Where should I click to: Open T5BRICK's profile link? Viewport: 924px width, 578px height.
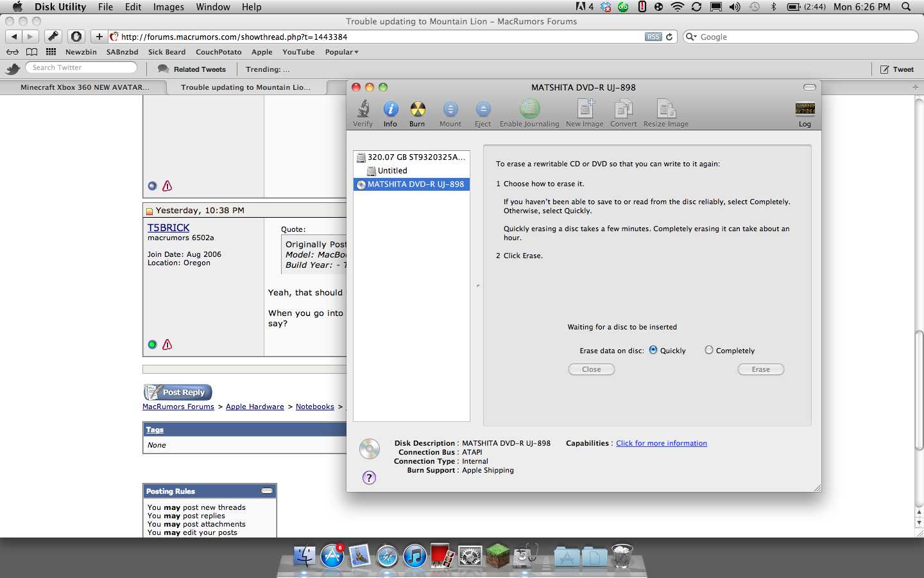[169, 227]
